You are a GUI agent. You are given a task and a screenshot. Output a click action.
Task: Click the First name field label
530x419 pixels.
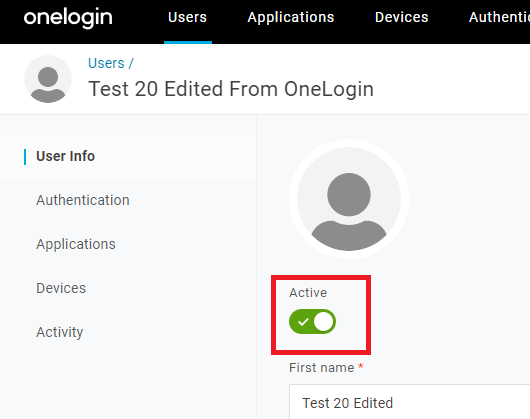pyautogui.click(x=321, y=368)
